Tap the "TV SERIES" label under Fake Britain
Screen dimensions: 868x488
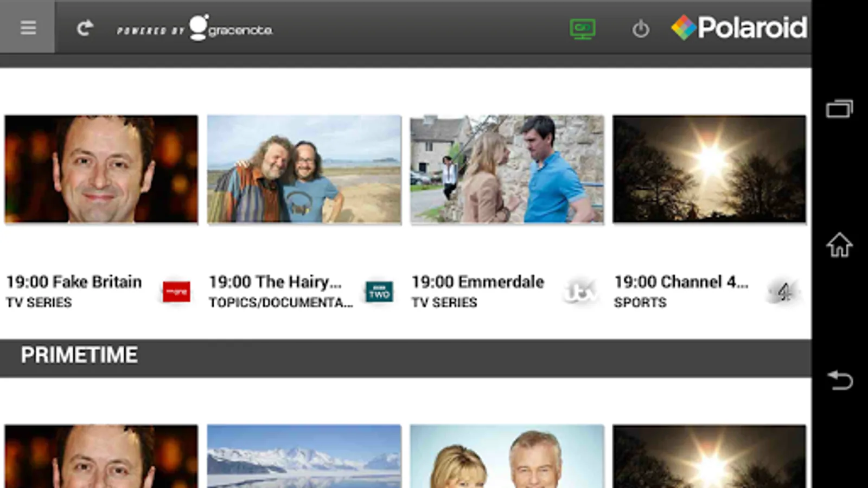click(x=39, y=303)
